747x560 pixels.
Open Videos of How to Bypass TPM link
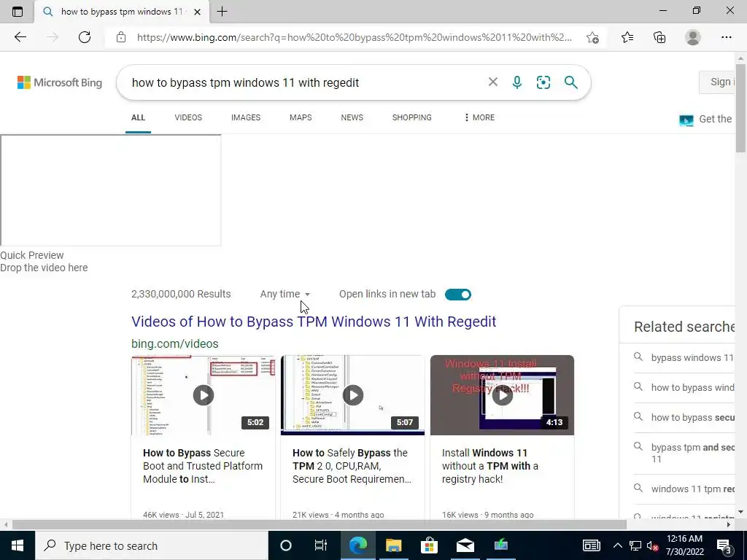(x=314, y=322)
